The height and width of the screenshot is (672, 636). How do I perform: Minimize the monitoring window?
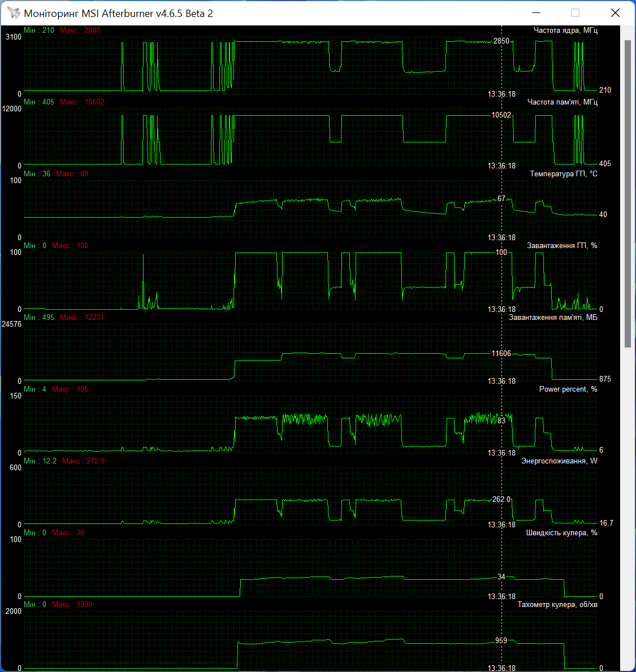click(536, 13)
